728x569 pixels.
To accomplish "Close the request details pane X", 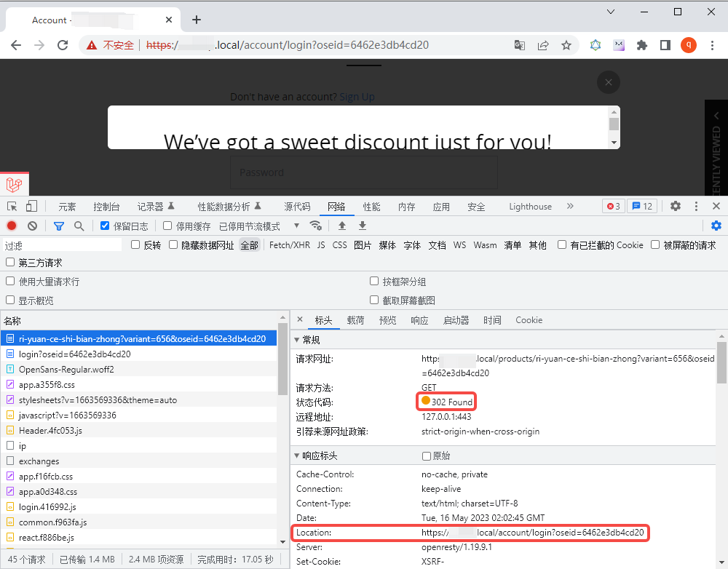I will [300, 319].
